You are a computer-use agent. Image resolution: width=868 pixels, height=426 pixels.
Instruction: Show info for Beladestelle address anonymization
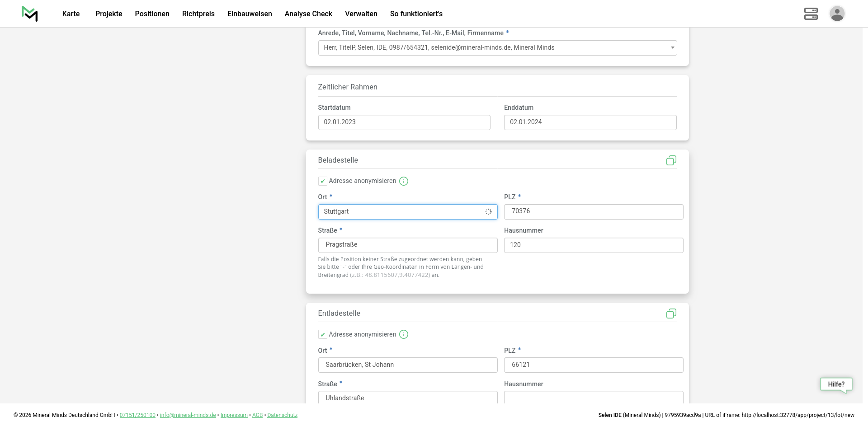404,181
